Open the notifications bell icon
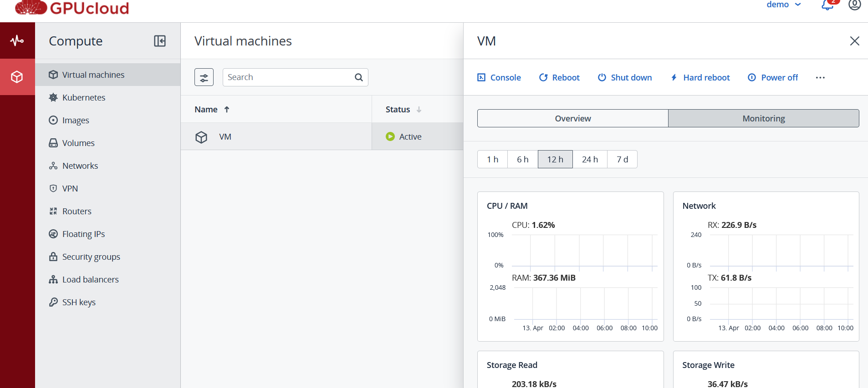Viewport: 868px width, 388px height. pos(827,5)
